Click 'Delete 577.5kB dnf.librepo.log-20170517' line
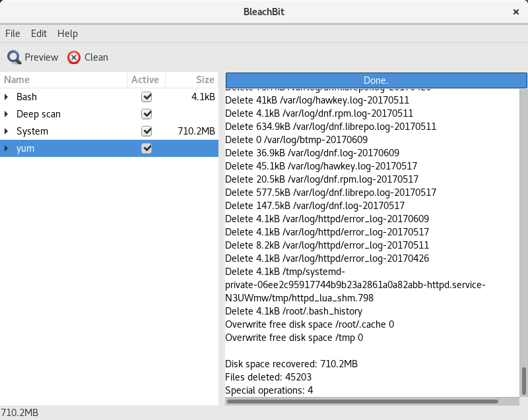This screenshot has width=528, height=420. click(331, 193)
